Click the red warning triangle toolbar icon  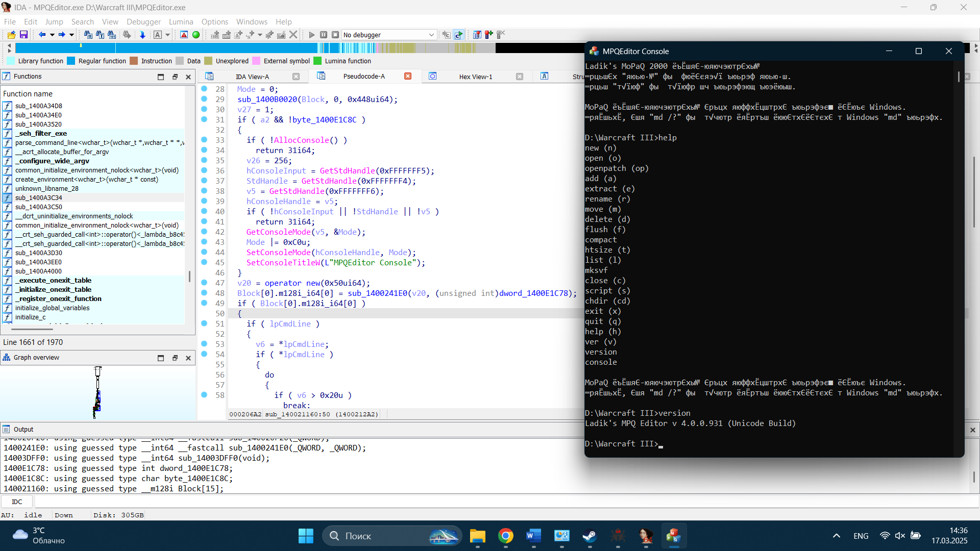pos(184,35)
